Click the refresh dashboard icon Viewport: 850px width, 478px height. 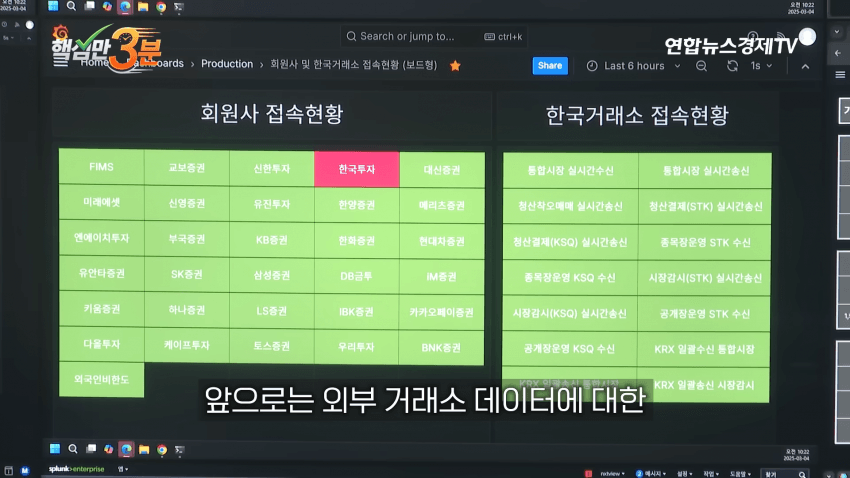point(732,66)
